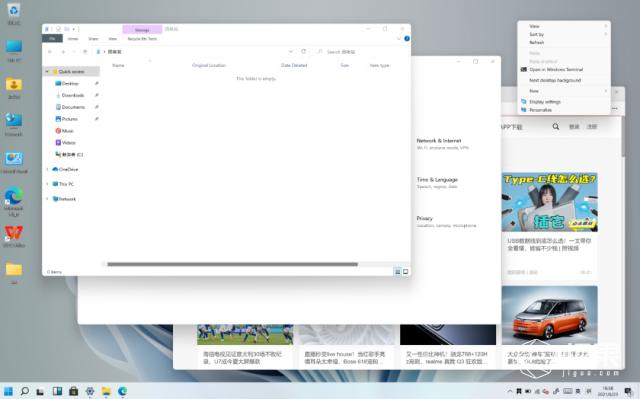
Task: Click Back arrow in Explorer
Action: coord(50,52)
